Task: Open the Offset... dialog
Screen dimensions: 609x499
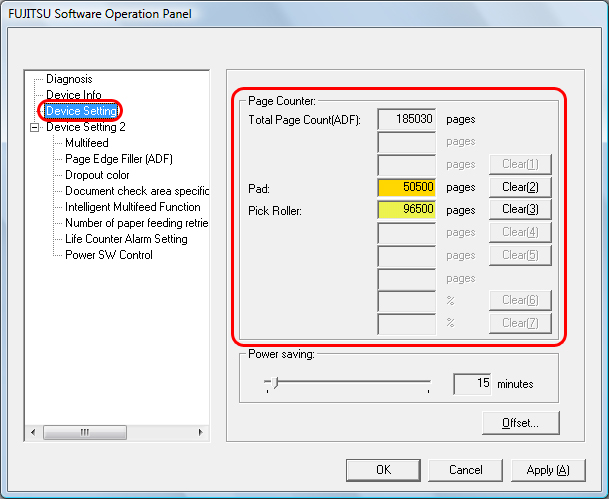Action: [520, 423]
